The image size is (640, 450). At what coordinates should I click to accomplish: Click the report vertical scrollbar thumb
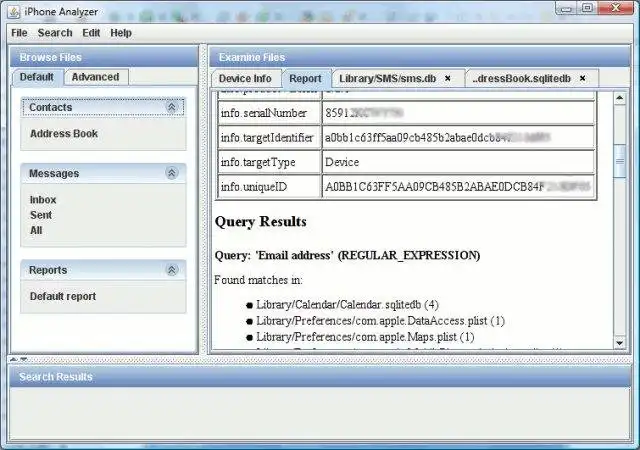(x=620, y=160)
